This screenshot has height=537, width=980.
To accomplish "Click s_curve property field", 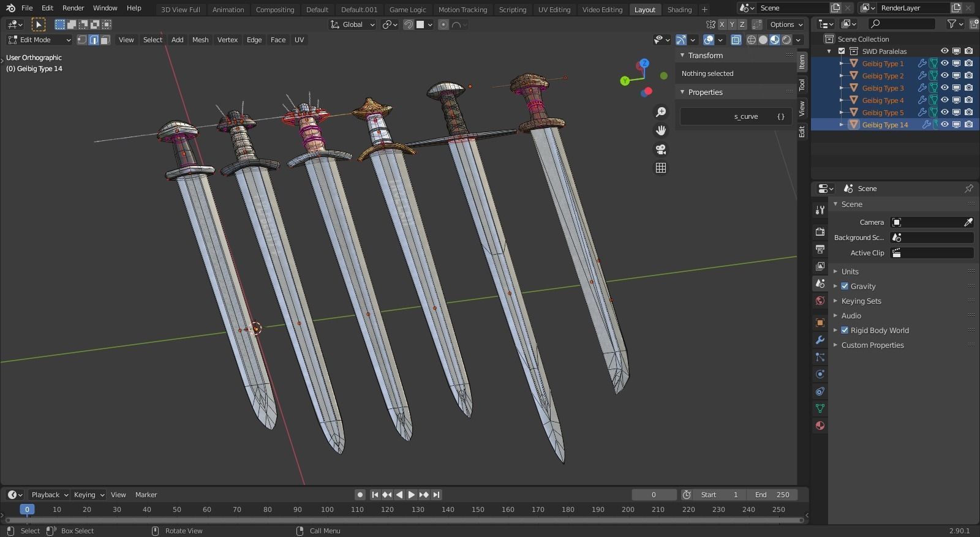I will (736, 116).
